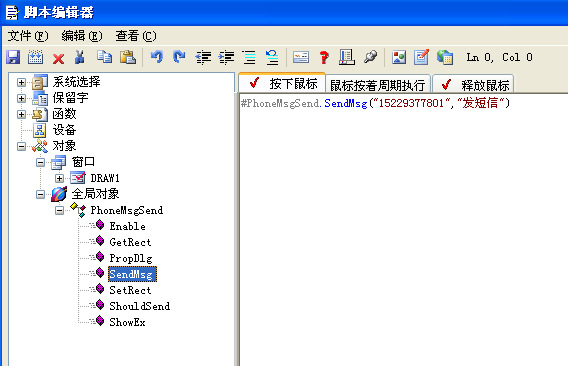Click the red question mark help icon

click(x=324, y=57)
